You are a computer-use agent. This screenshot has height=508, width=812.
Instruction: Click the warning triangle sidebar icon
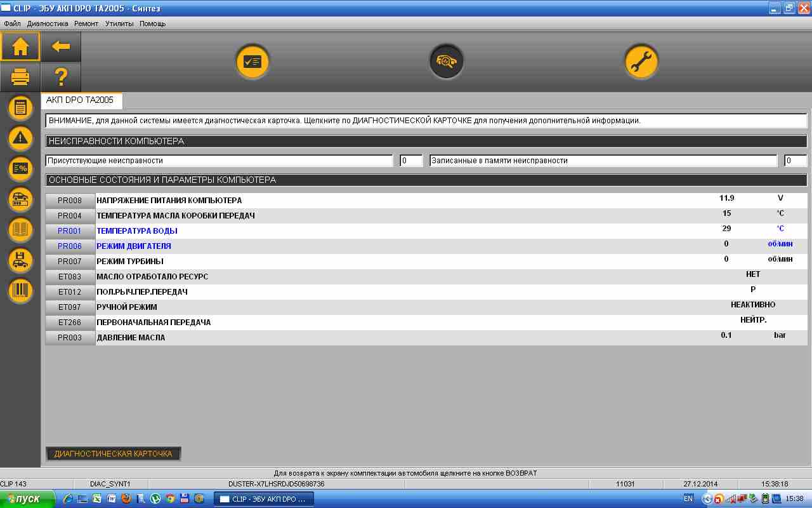point(20,138)
